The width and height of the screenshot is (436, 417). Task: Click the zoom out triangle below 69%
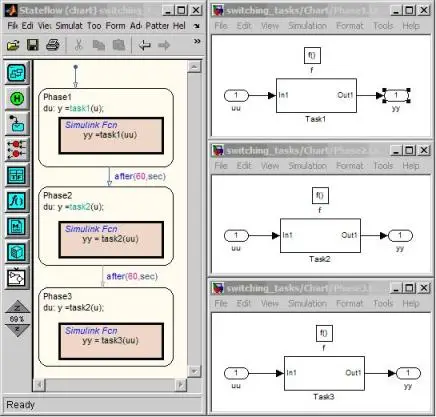click(x=17, y=330)
